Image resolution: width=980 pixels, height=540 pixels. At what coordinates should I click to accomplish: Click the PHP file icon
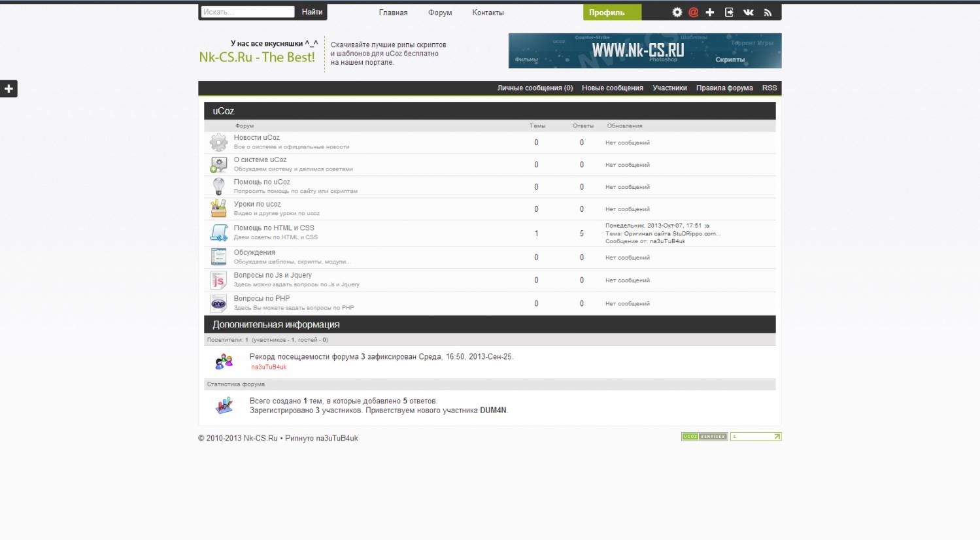pos(218,304)
